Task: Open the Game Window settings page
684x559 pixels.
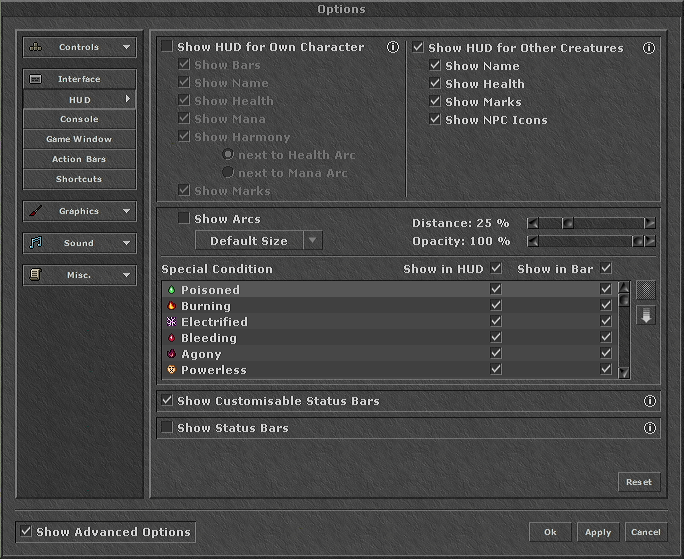Action: coord(79,139)
